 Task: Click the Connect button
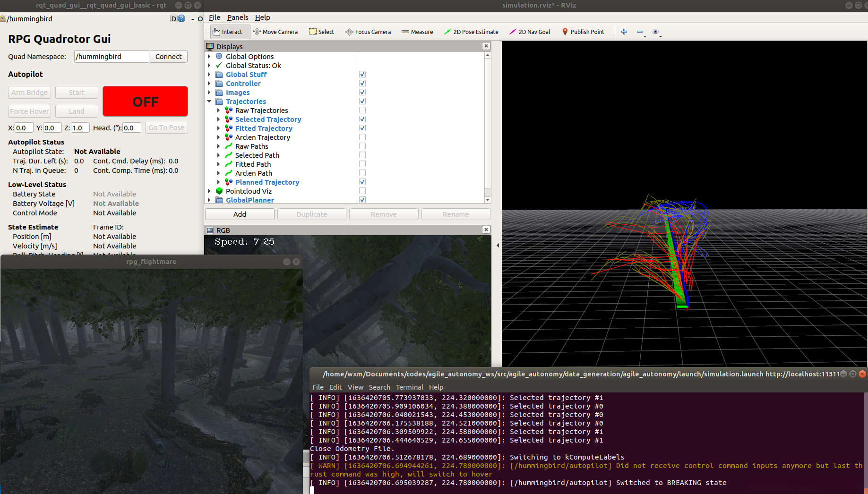pos(168,57)
